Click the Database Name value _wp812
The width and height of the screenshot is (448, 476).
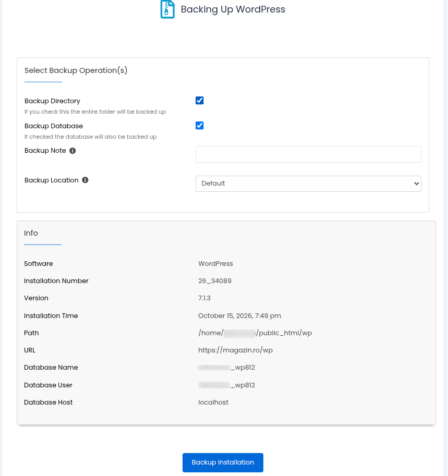click(226, 368)
